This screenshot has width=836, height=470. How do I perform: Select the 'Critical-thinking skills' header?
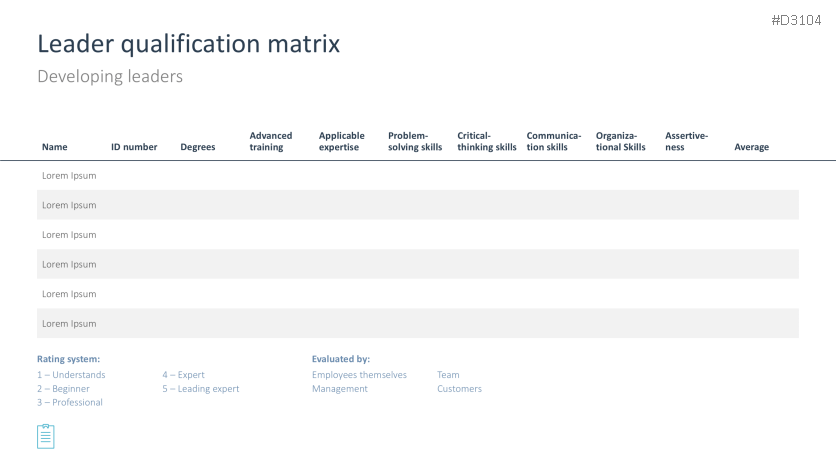pos(486,141)
